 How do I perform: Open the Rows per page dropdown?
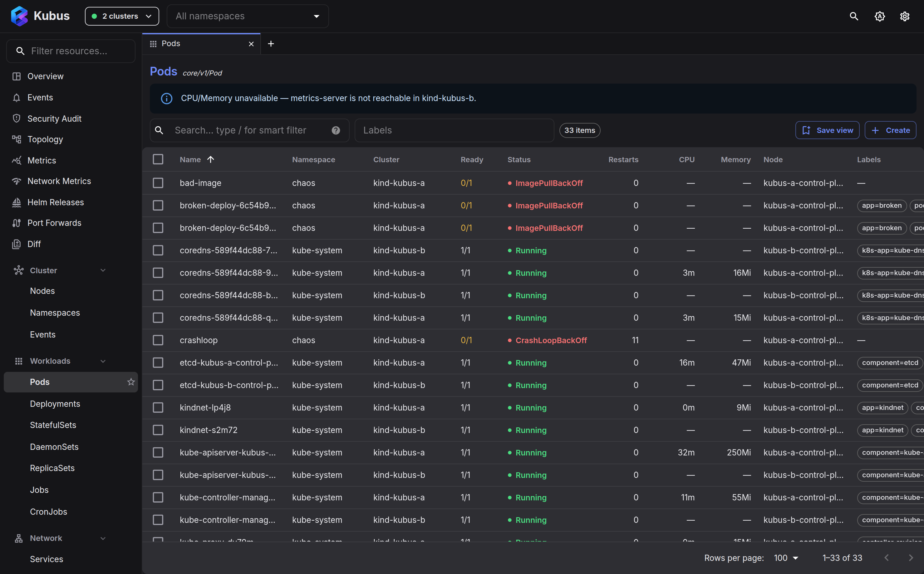click(786, 558)
